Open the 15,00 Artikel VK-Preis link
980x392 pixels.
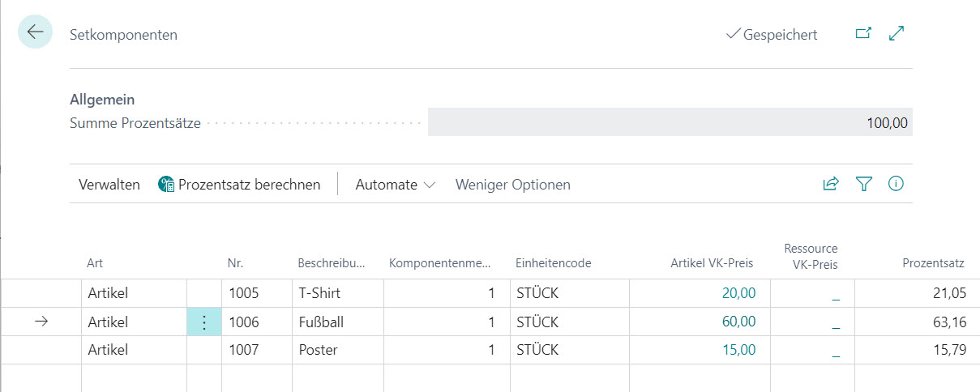point(738,350)
